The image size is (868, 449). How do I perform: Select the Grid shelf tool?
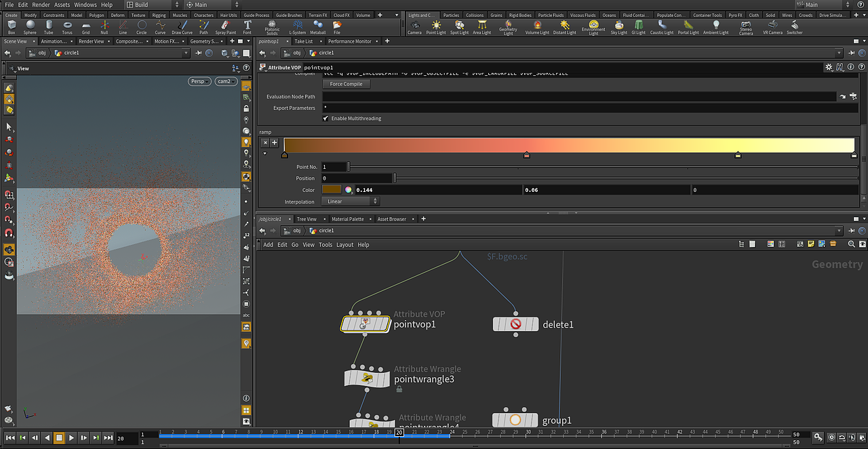coord(85,27)
